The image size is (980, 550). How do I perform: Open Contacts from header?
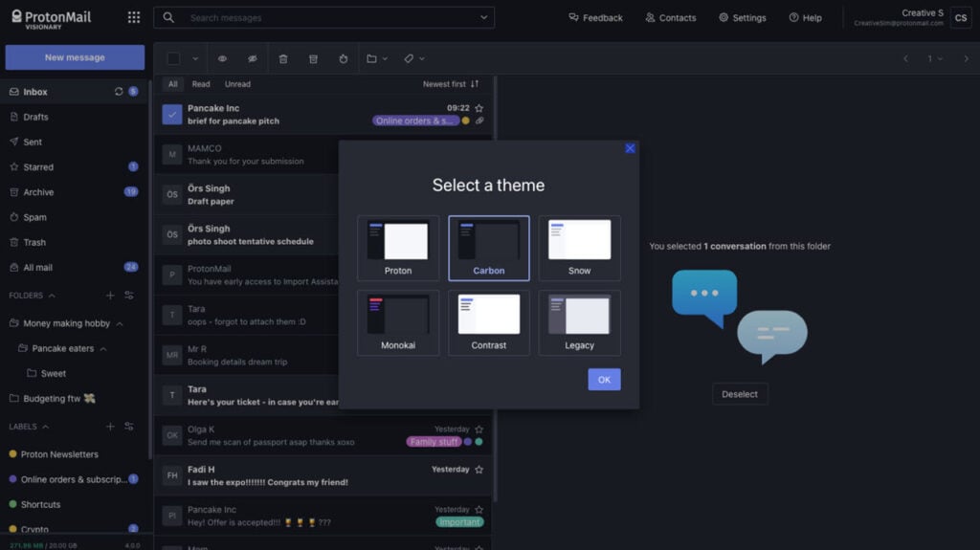click(671, 17)
